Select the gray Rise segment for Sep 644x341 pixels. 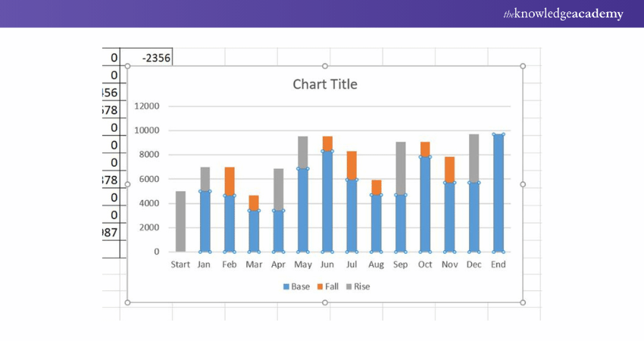click(400, 168)
